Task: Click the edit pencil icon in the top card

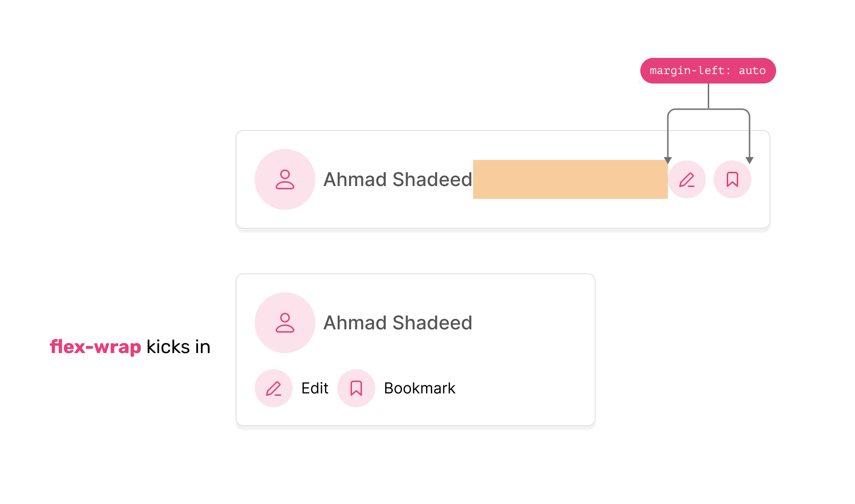Action: click(x=686, y=180)
